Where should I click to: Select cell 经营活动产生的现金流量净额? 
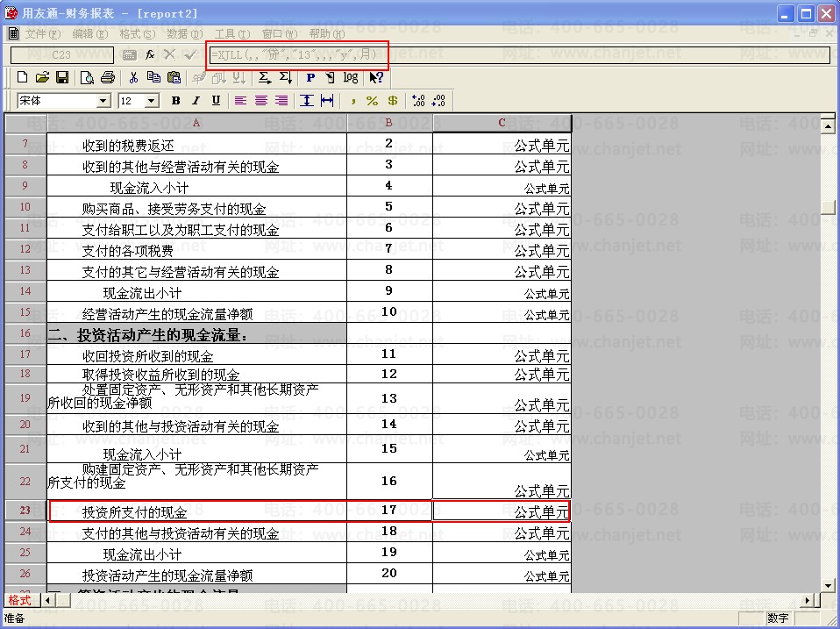[196, 313]
